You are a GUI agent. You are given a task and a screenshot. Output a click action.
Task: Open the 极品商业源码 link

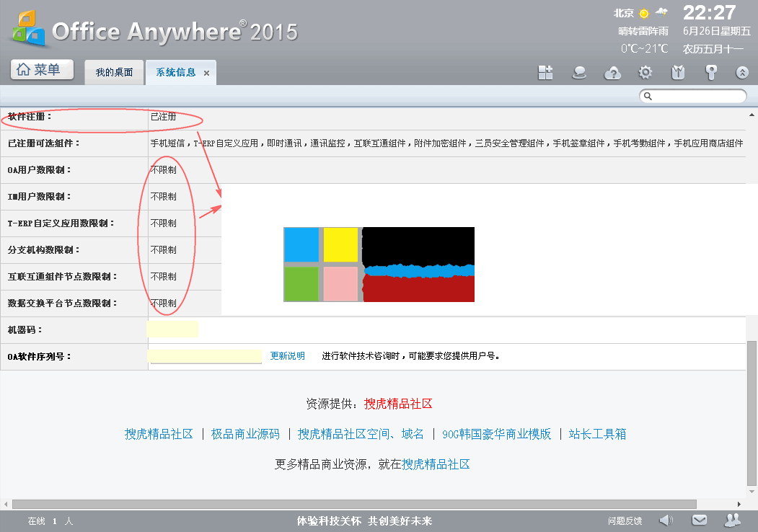click(245, 434)
